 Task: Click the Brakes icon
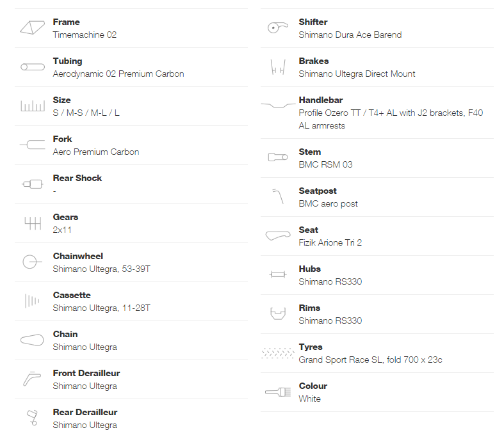click(x=278, y=67)
